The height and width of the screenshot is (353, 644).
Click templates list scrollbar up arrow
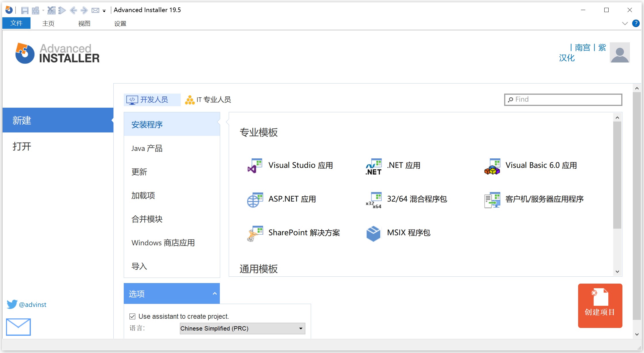(x=617, y=117)
